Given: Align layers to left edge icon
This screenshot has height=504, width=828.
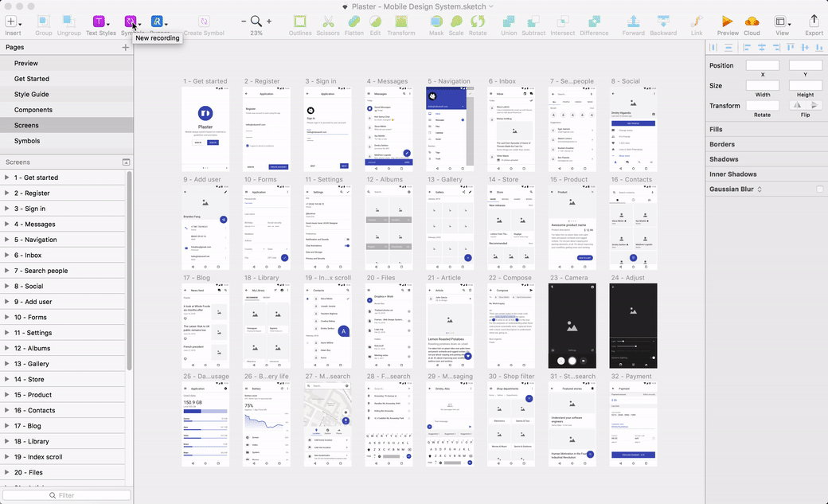Looking at the screenshot, I should [748, 47].
